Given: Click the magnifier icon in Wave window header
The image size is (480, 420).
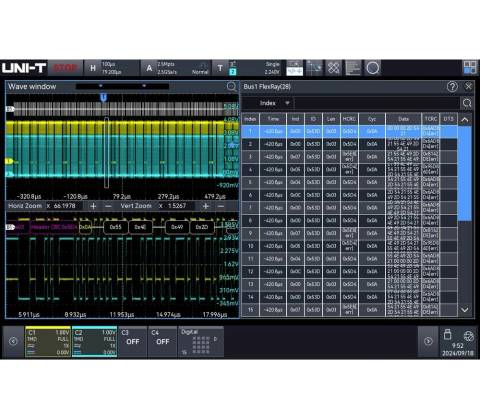Looking at the screenshot, I should coord(231,87).
